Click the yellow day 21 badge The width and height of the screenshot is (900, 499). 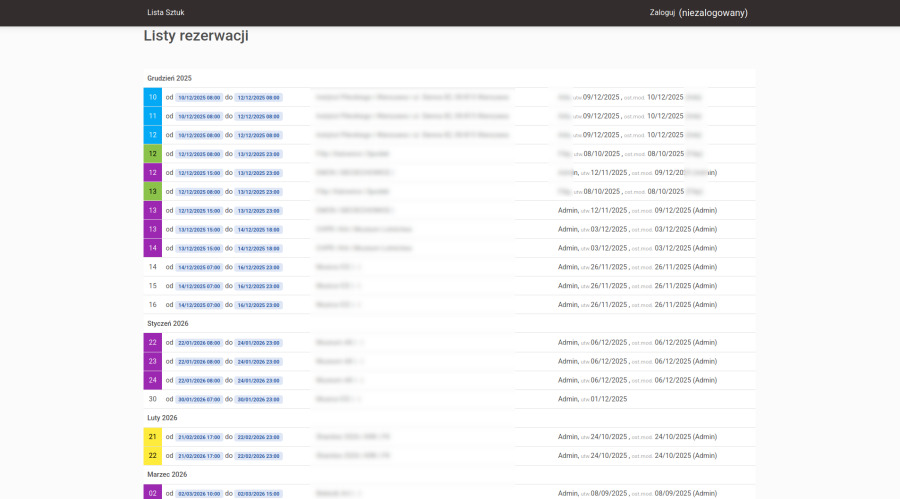153,437
